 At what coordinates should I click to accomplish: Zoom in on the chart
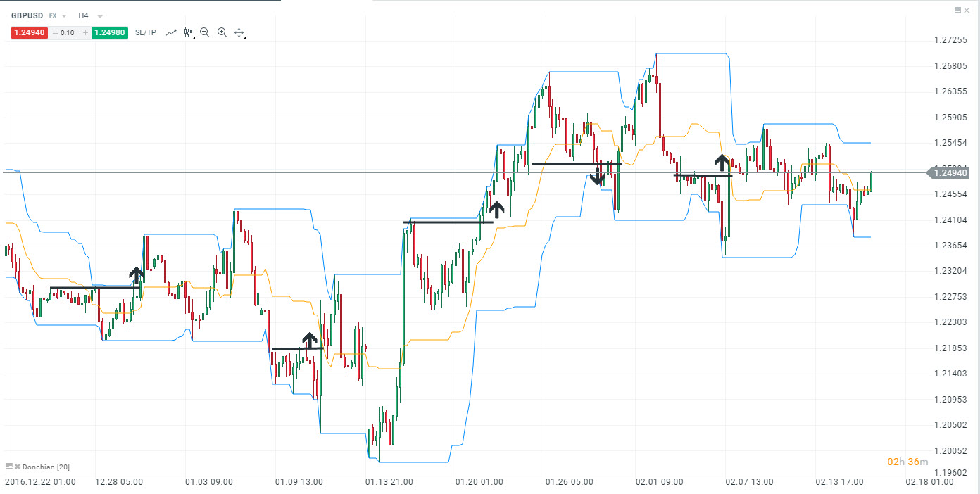(222, 32)
